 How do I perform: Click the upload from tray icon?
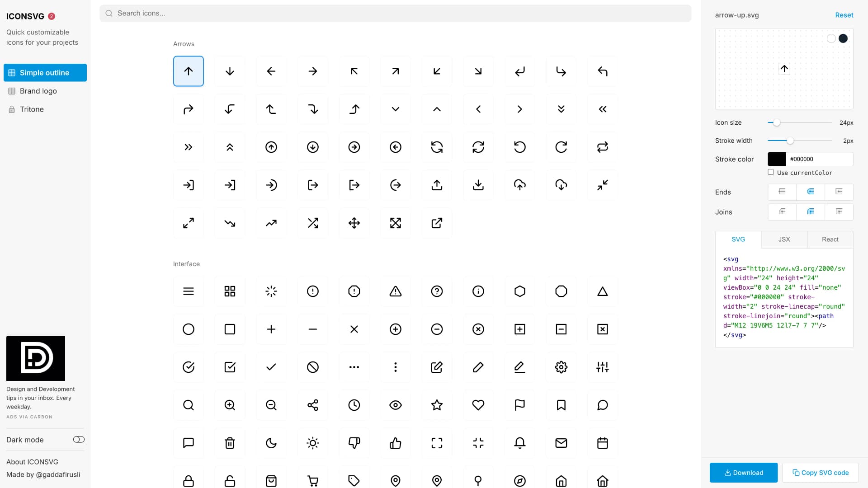point(437,185)
